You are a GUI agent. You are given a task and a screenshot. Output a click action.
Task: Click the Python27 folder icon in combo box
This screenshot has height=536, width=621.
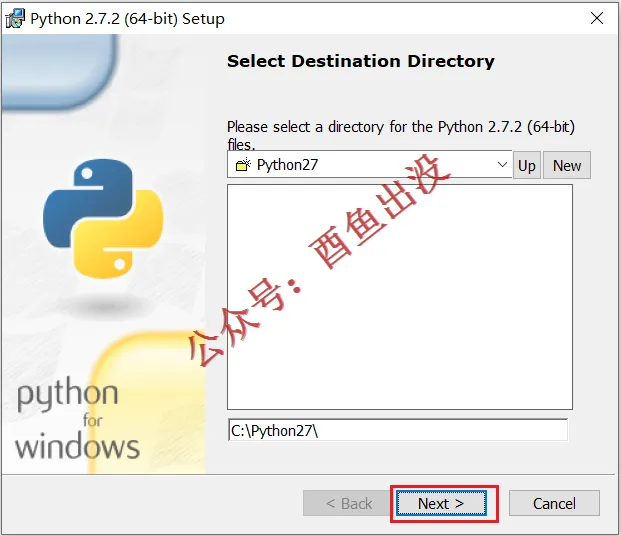[243, 164]
